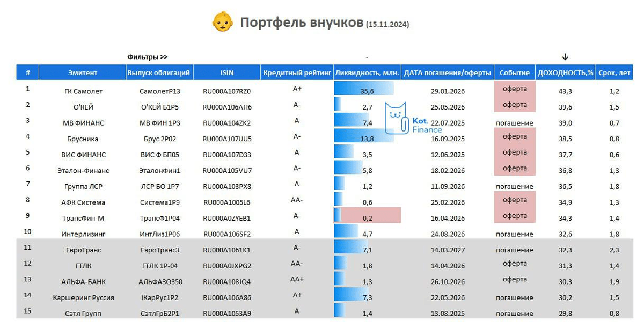
Task: Click bond issue cell 'ЕвроТранс3'
Action: coord(159,250)
